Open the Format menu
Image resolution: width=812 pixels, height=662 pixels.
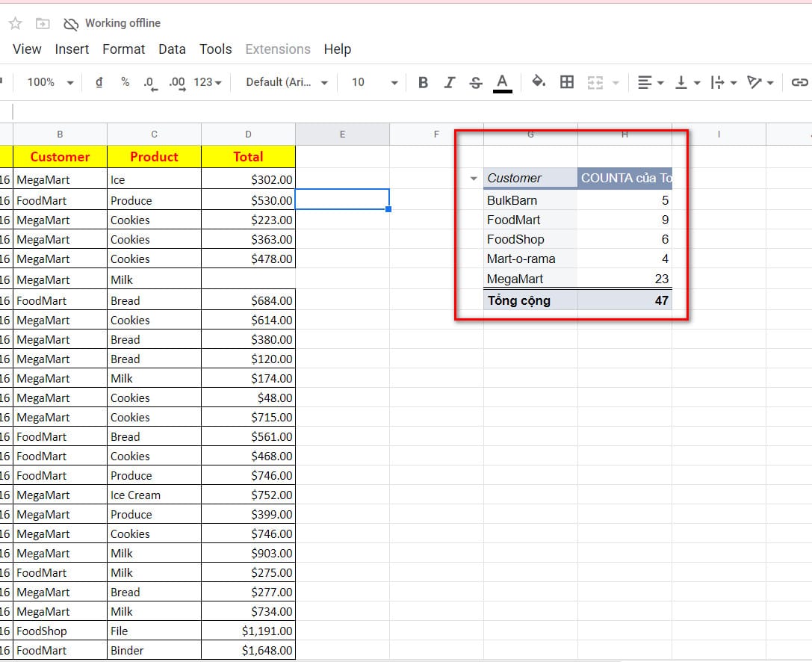(123, 49)
